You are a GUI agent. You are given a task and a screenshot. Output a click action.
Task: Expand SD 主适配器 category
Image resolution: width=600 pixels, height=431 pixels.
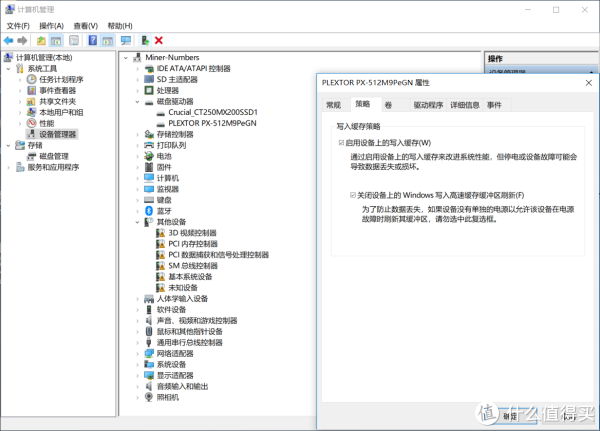point(137,80)
